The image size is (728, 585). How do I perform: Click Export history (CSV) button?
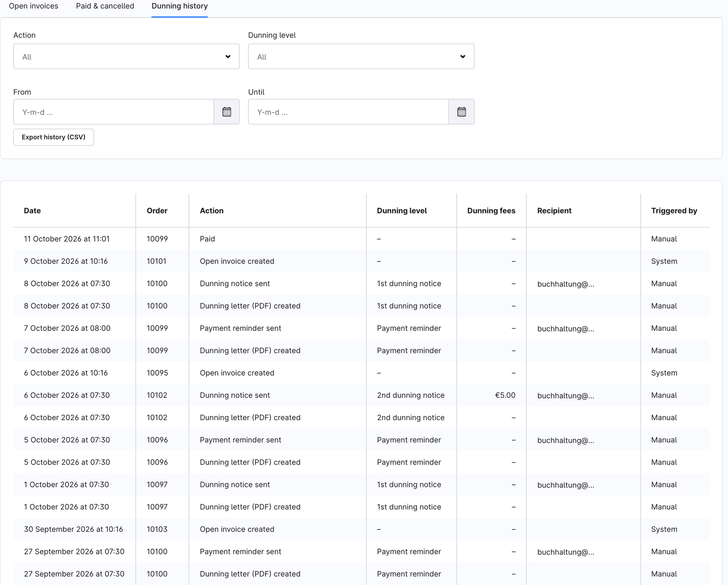click(54, 137)
